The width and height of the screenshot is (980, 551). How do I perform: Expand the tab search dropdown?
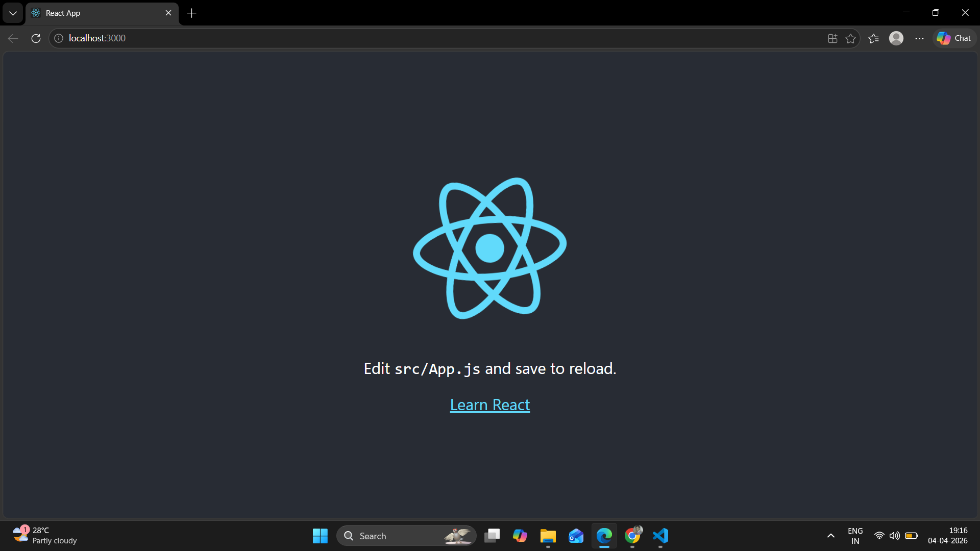(13, 13)
